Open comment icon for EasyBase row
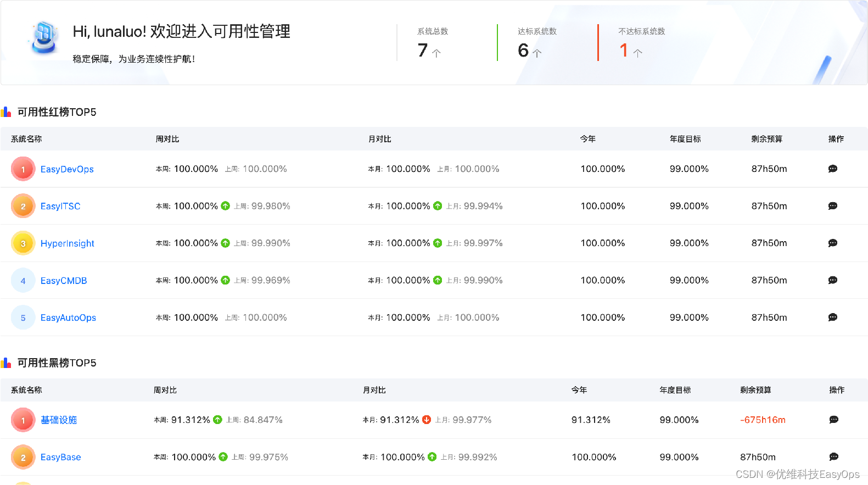 pos(833,457)
